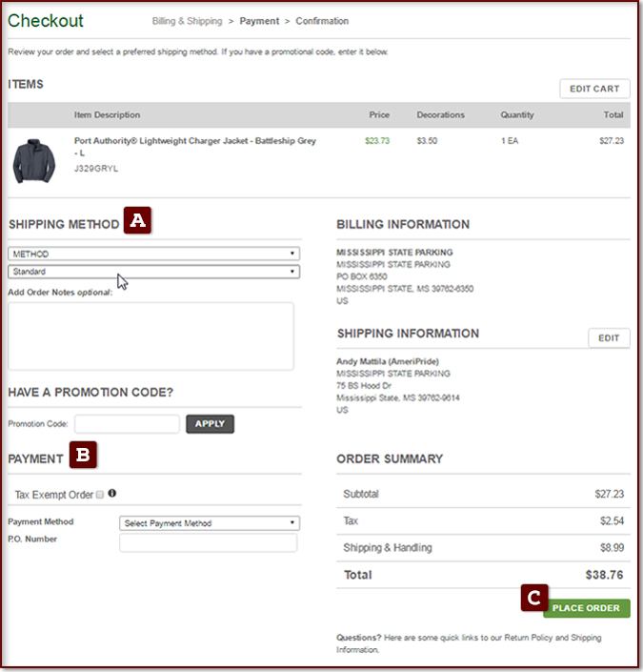Click into the Promotion Code field

(x=127, y=424)
